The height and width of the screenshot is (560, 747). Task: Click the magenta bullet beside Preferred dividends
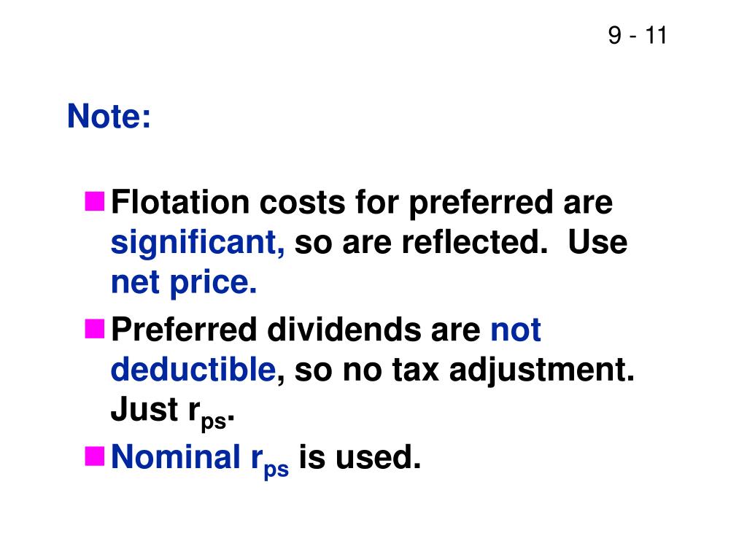point(95,329)
